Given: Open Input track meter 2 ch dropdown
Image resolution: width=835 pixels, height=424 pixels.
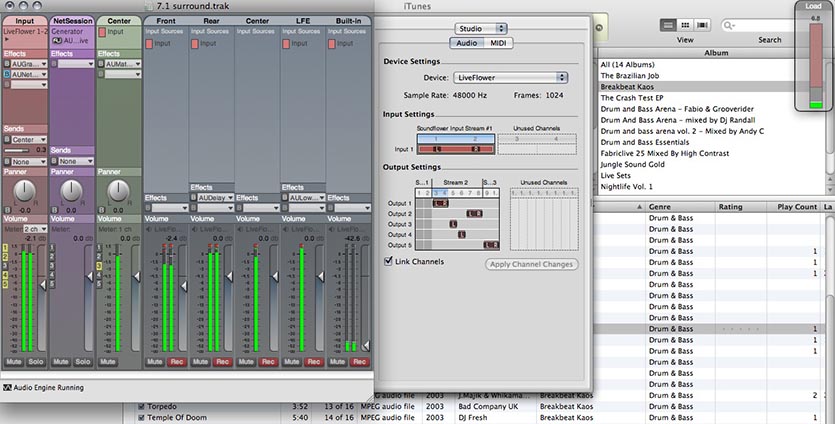Looking at the screenshot, I should tap(35, 229).
